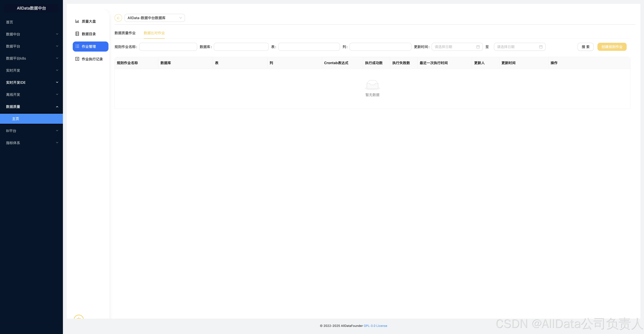Expand the BI平台 sidebar section
The width and height of the screenshot is (644, 334).
coord(31,131)
